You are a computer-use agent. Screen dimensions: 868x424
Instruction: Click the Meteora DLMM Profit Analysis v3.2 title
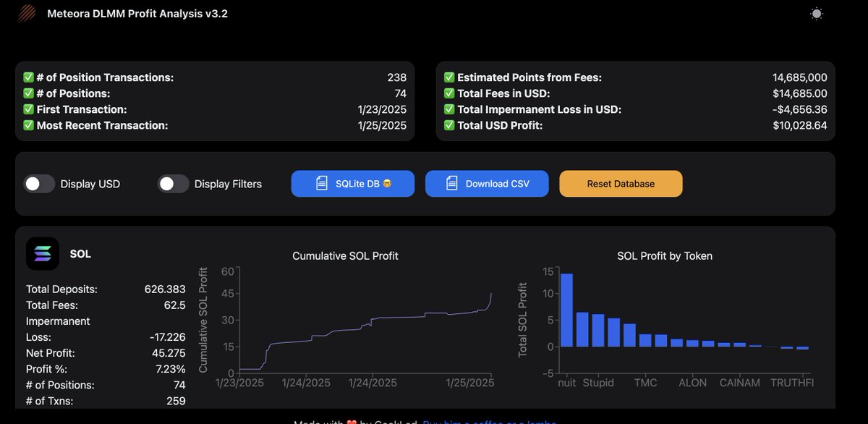[x=137, y=13]
